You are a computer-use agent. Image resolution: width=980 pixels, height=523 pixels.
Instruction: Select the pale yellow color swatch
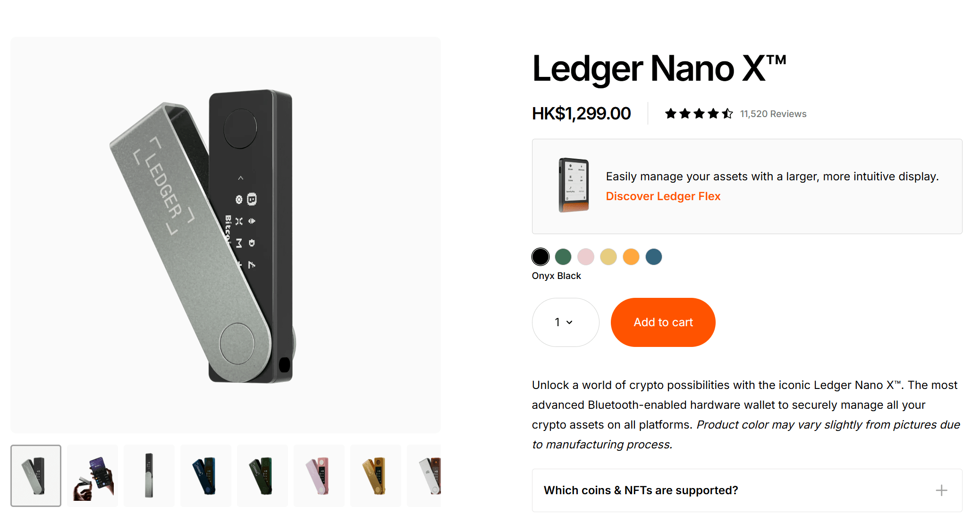coord(608,257)
